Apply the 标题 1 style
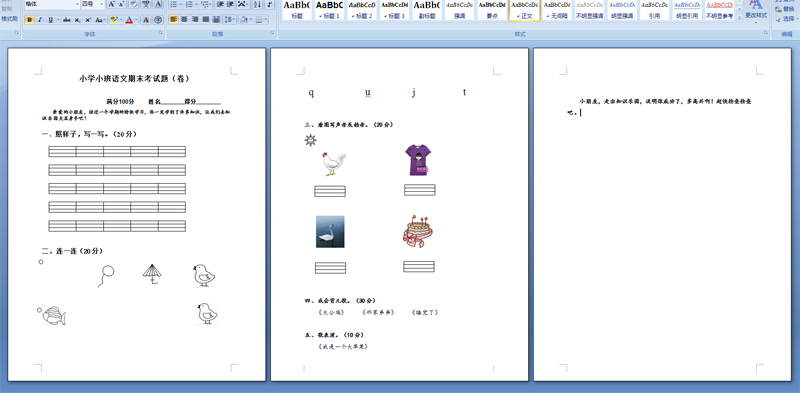The width and height of the screenshot is (800, 393). click(x=329, y=10)
